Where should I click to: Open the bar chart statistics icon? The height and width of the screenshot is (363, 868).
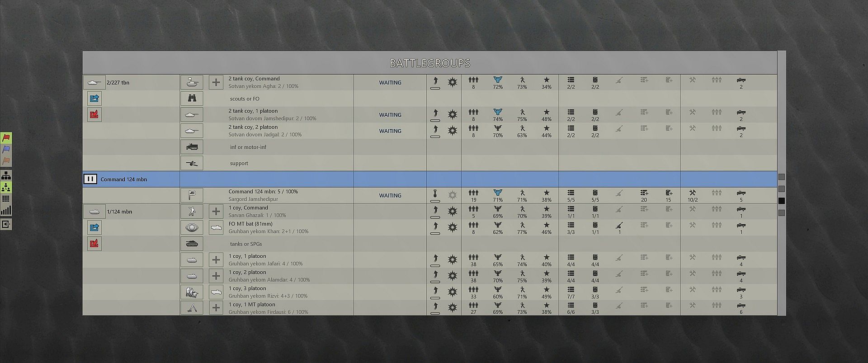tap(6, 211)
